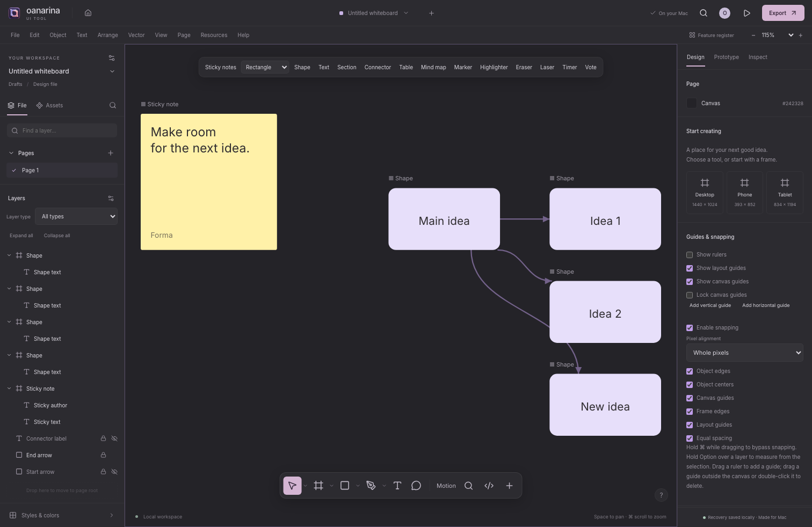Screen dimensions: 812x527
Task: Go to home via house icon
Action: tap(88, 13)
